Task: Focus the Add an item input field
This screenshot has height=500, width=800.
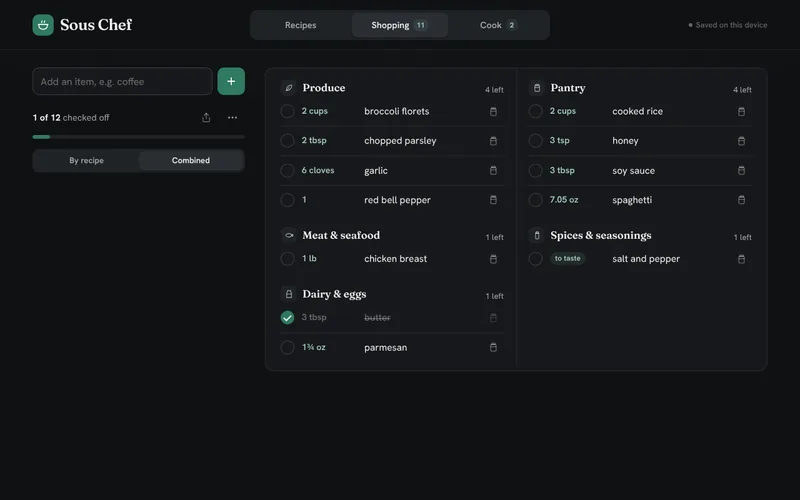Action: pos(122,81)
